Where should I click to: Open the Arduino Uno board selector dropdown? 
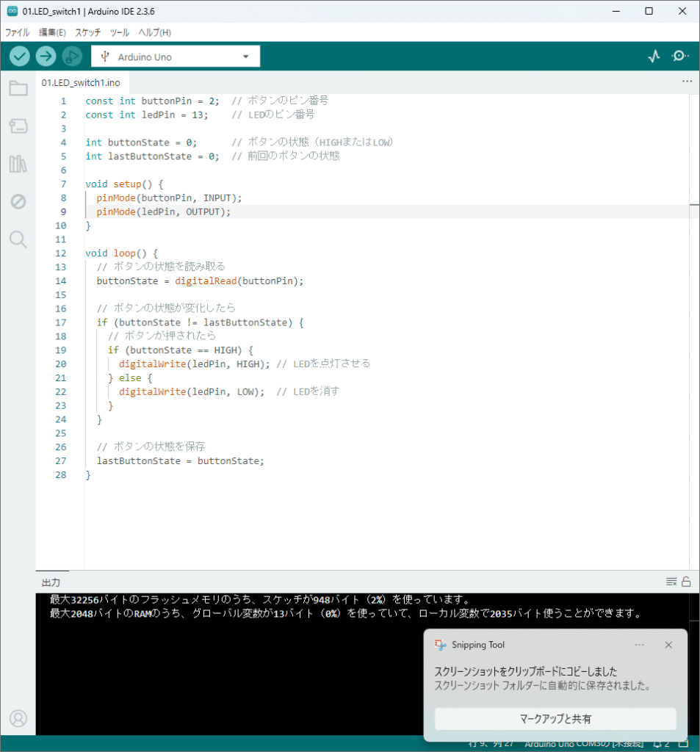tap(176, 57)
